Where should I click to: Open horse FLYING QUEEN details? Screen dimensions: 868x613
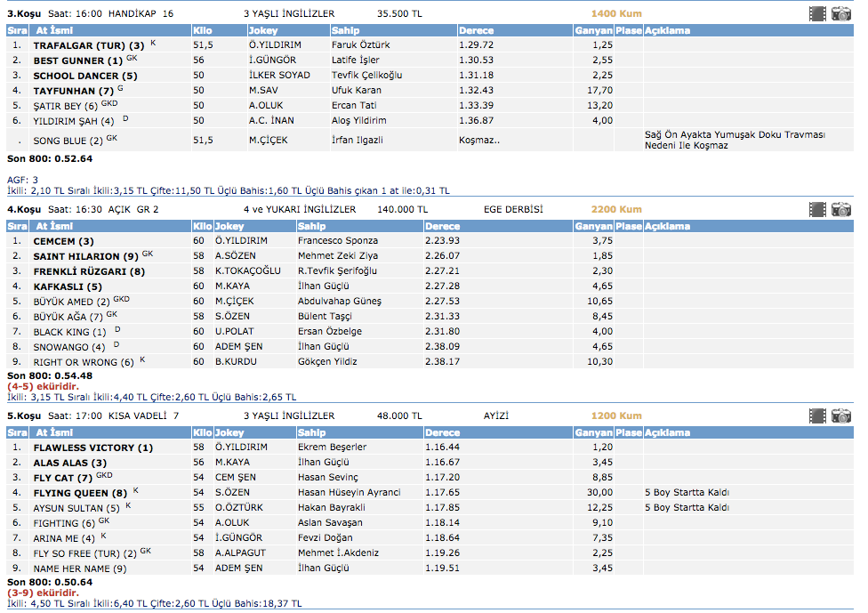tap(80, 493)
